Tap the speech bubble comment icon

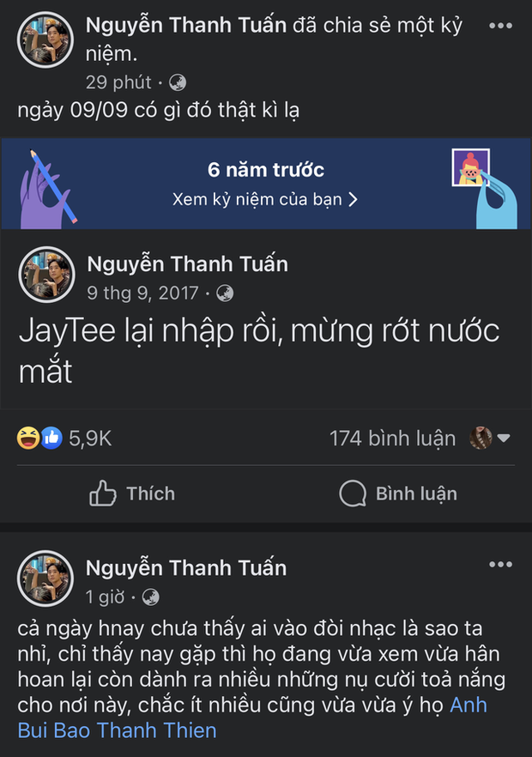point(353,494)
